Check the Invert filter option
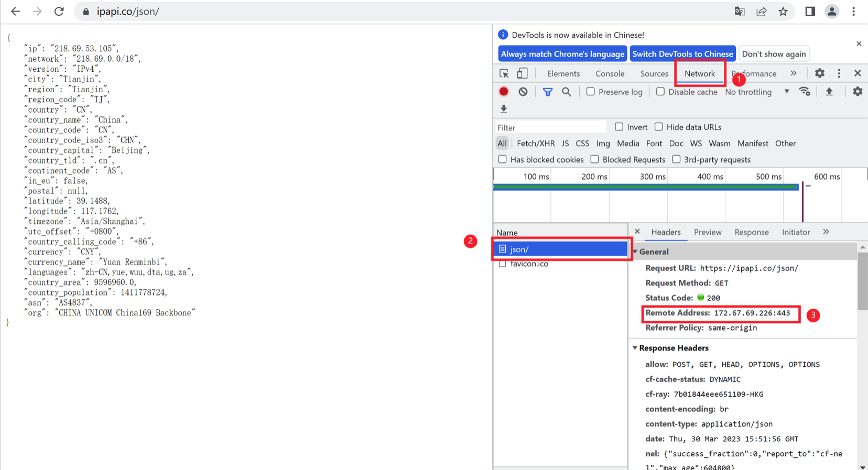 click(x=619, y=127)
